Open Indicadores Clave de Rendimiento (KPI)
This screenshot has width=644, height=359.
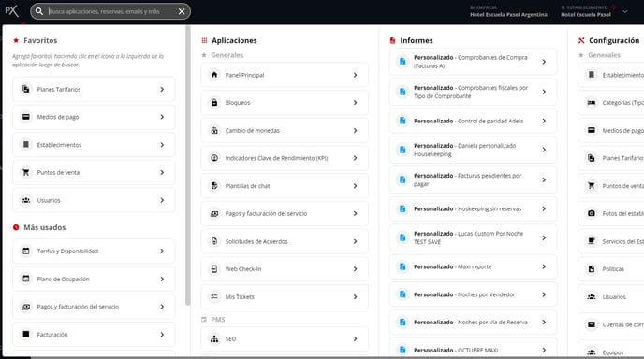[x=285, y=158]
